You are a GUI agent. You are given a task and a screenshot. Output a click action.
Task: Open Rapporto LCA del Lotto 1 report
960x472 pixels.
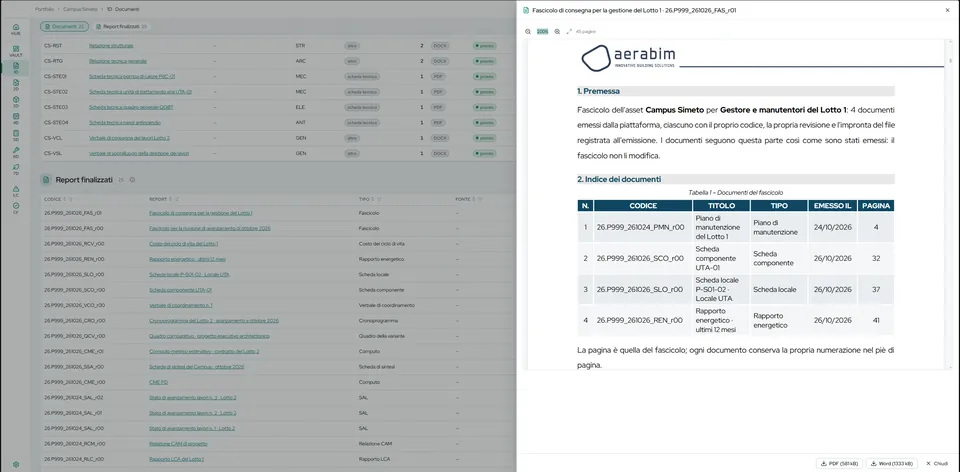coord(176,459)
